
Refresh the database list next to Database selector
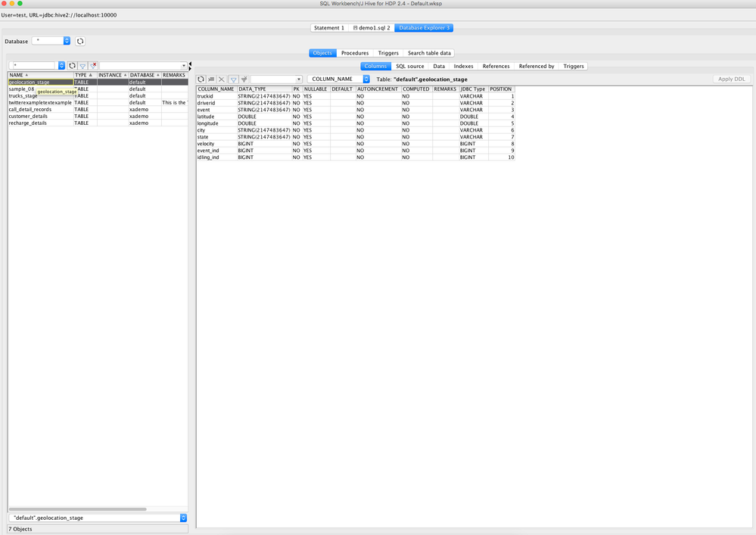click(x=79, y=41)
